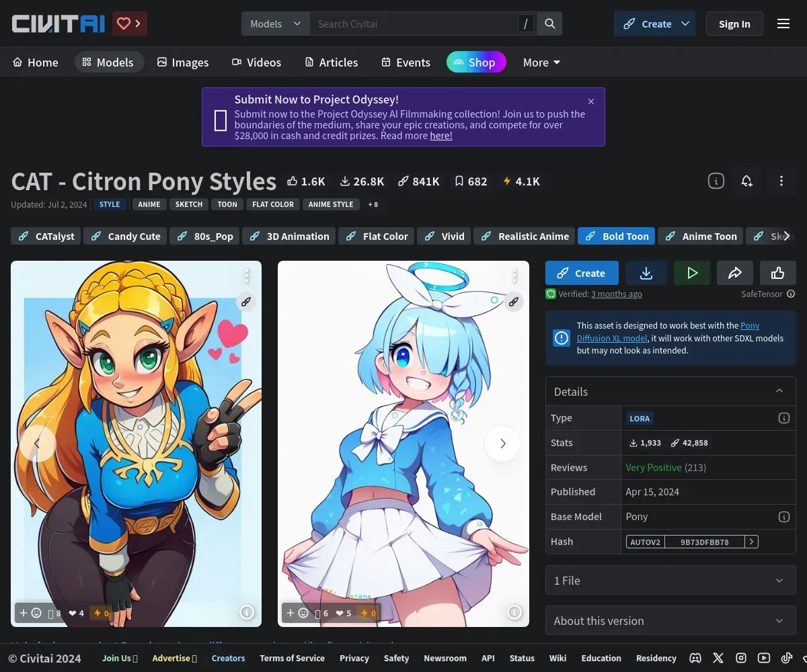
Task: Click the blue Create button in sidebar
Action: (582, 273)
